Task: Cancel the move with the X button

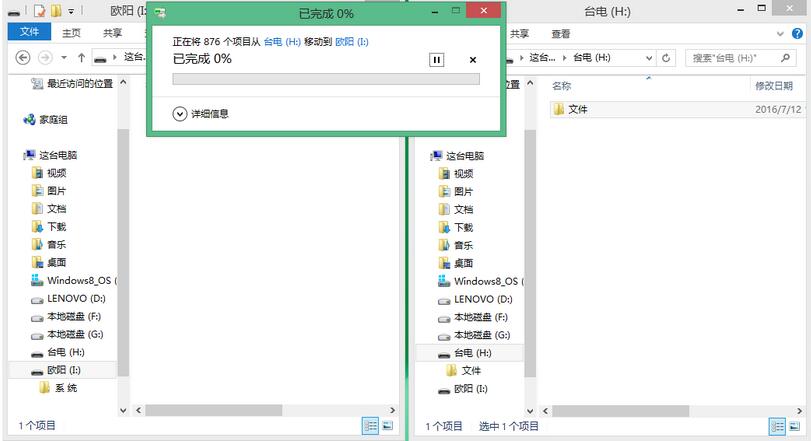Action: pos(473,60)
